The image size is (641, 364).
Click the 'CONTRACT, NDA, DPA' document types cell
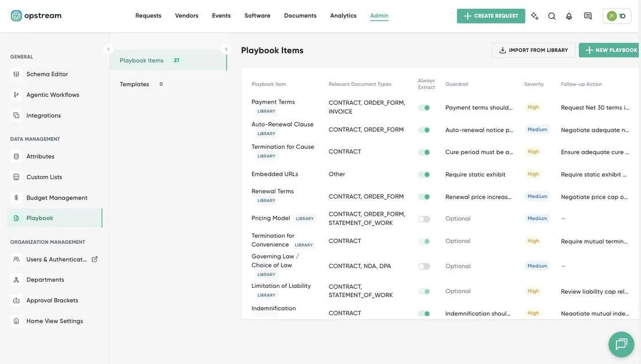click(360, 266)
